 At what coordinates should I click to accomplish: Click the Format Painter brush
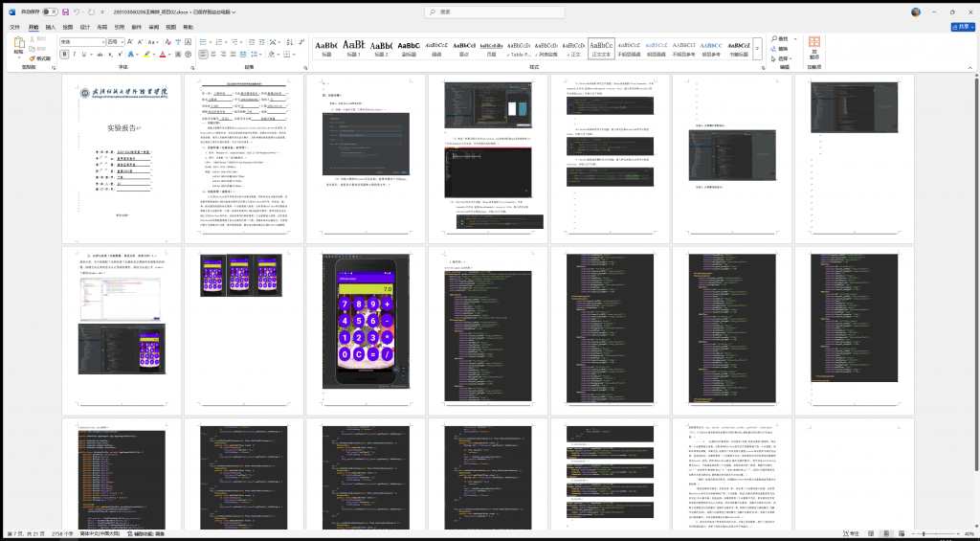(31, 59)
